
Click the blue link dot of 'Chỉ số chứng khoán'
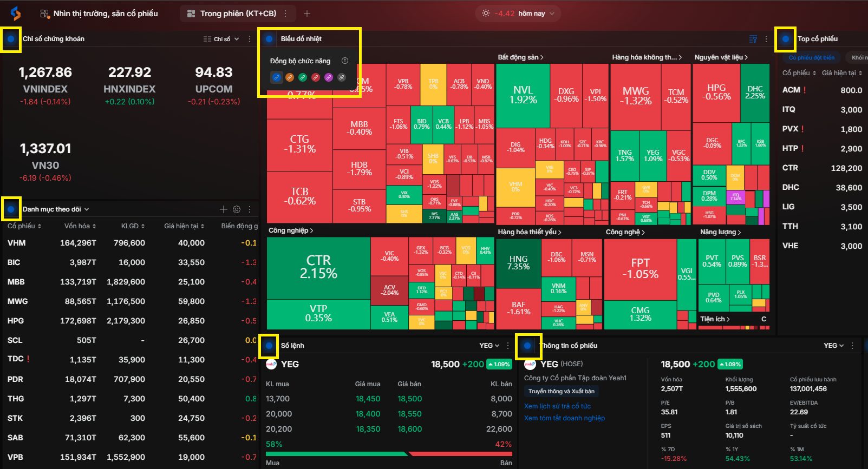point(11,39)
